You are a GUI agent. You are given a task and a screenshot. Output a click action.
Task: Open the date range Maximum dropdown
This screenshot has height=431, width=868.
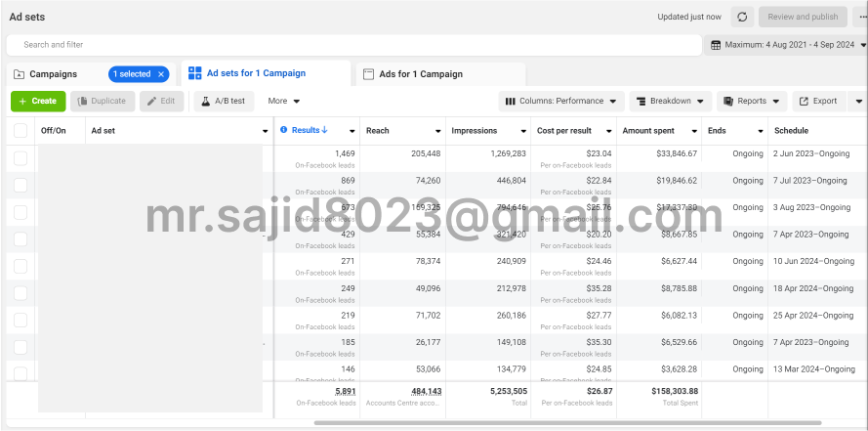point(784,45)
